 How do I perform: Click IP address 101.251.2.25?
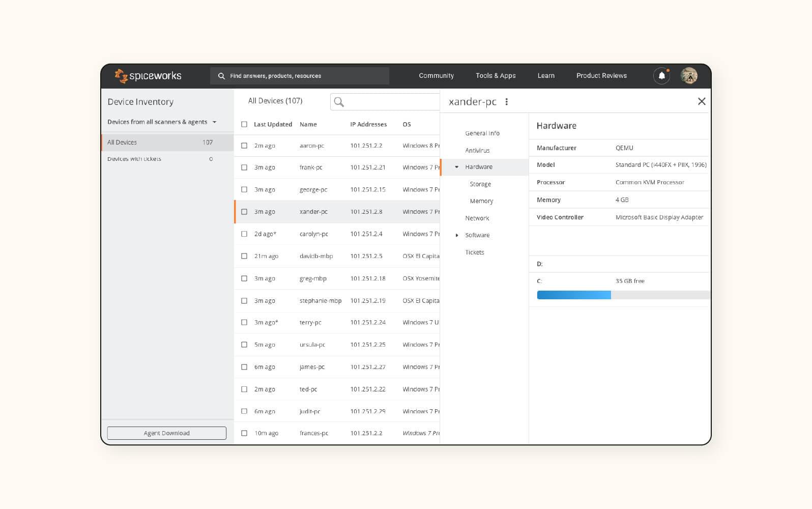(368, 345)
